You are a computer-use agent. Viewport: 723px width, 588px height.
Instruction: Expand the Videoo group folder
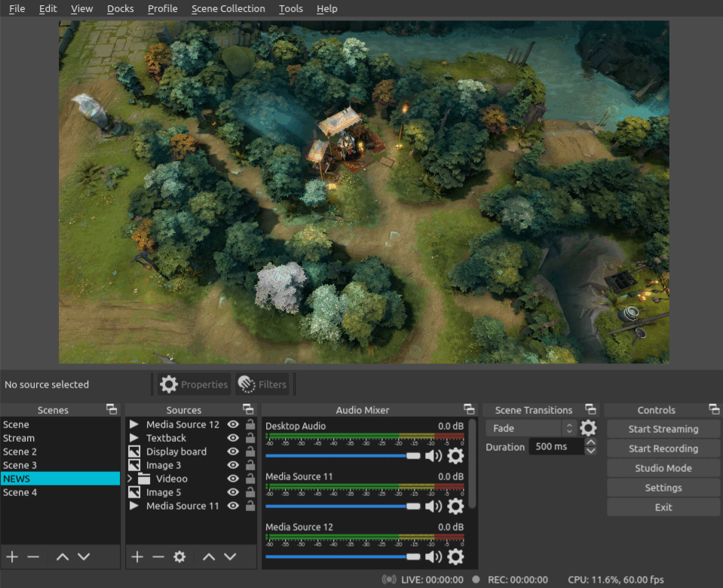130,479
